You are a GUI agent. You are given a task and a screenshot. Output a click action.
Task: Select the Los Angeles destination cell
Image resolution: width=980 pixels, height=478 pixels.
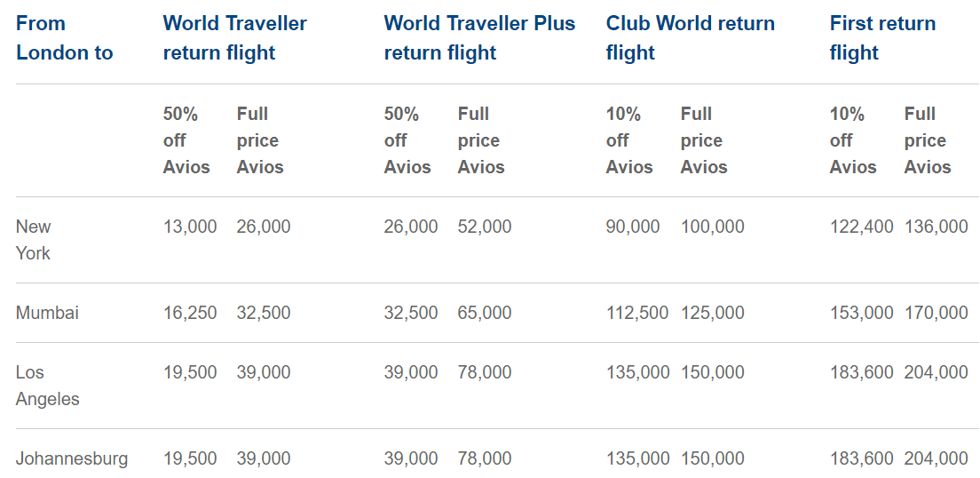tap(48, 386)
